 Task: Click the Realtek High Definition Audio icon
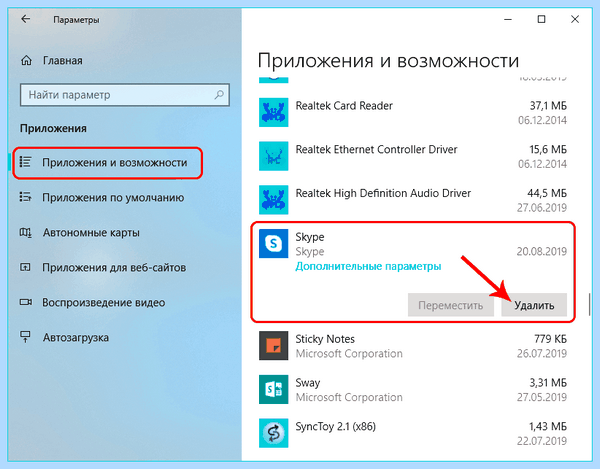coord(273,200)
